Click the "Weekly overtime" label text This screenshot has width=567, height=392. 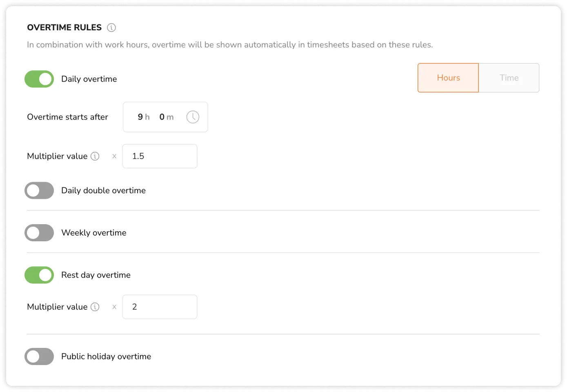tap(94, 233)
